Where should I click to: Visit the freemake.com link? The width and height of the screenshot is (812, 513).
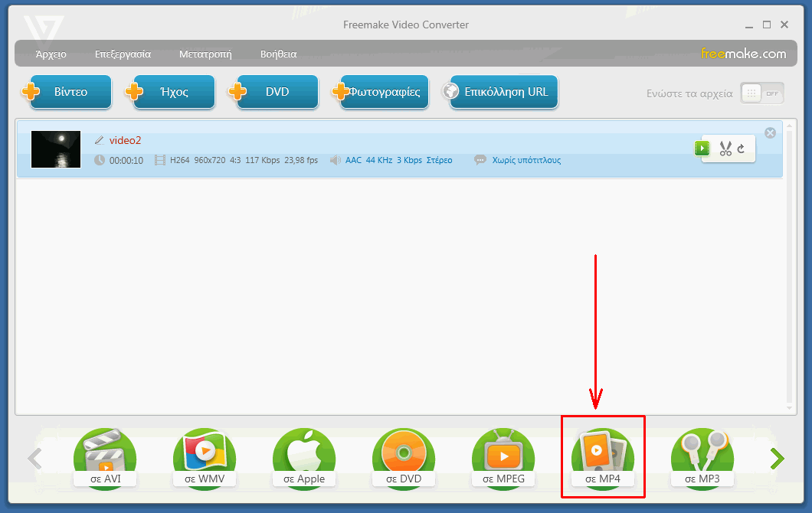[x=743, y=54]
